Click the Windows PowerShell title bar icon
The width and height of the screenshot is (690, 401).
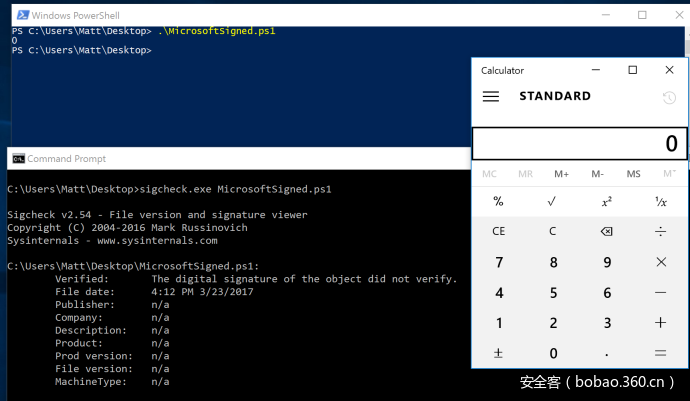click(x=22, y=15)
